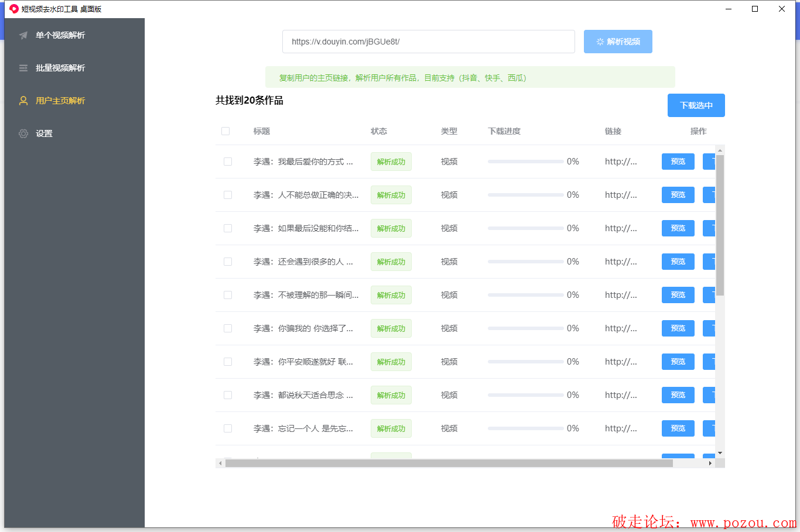Click 预览 for 人不能总做正确的决
The image size is (800, 532).
[x=678, y=195]
